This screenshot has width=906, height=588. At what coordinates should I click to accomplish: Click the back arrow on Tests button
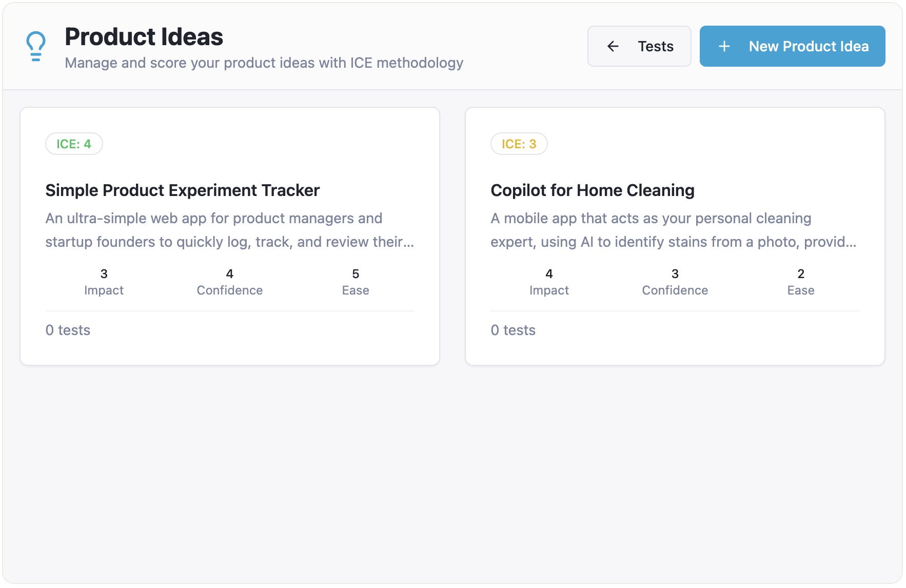[x=614, y=46]
